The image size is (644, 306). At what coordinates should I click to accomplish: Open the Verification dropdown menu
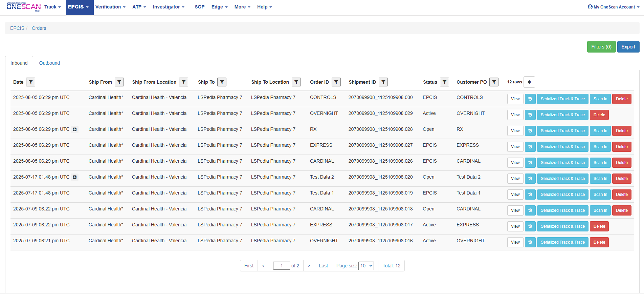click(x=110, y=7)
